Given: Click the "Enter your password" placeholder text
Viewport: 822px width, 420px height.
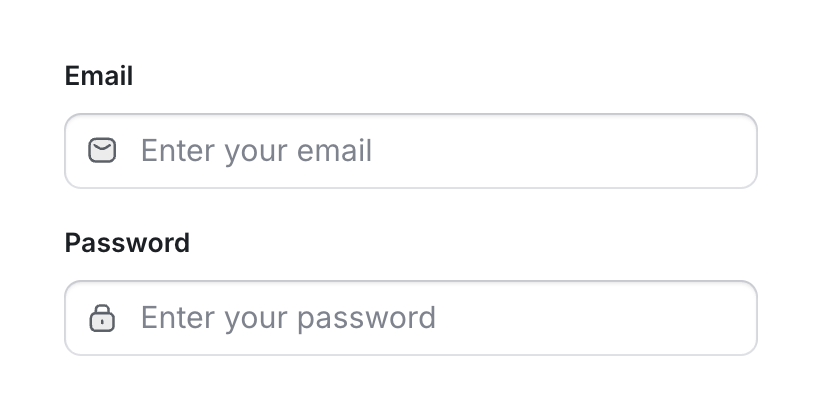Looking at the screenshot, I should [288, 319].
